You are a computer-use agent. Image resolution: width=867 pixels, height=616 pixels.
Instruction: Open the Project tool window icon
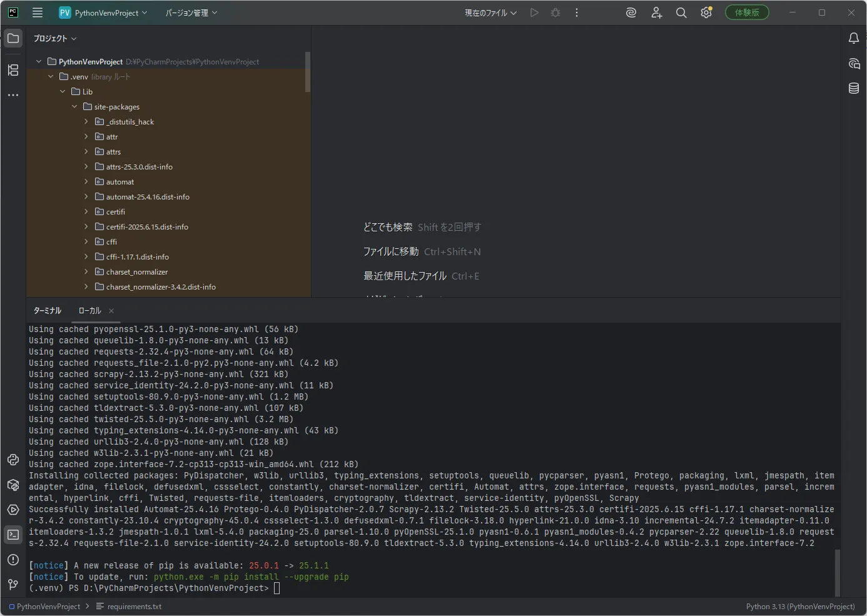(13, 38)
